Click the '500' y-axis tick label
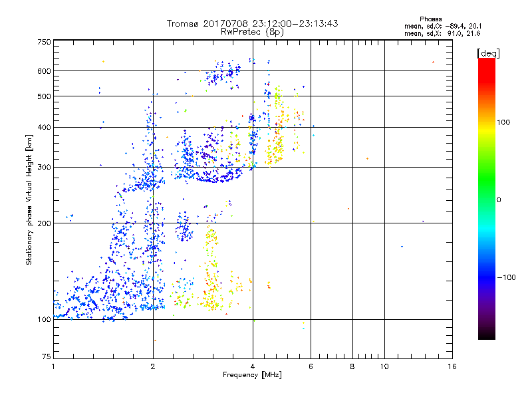532x399 pixels. [x=44, y=96]
